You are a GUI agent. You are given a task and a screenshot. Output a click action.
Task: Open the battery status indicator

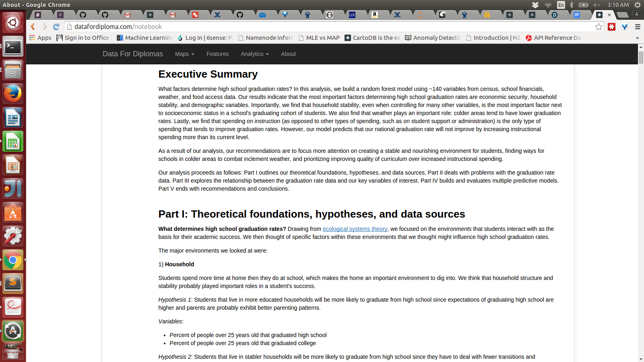pyautogui.click(x=584, y=5)
